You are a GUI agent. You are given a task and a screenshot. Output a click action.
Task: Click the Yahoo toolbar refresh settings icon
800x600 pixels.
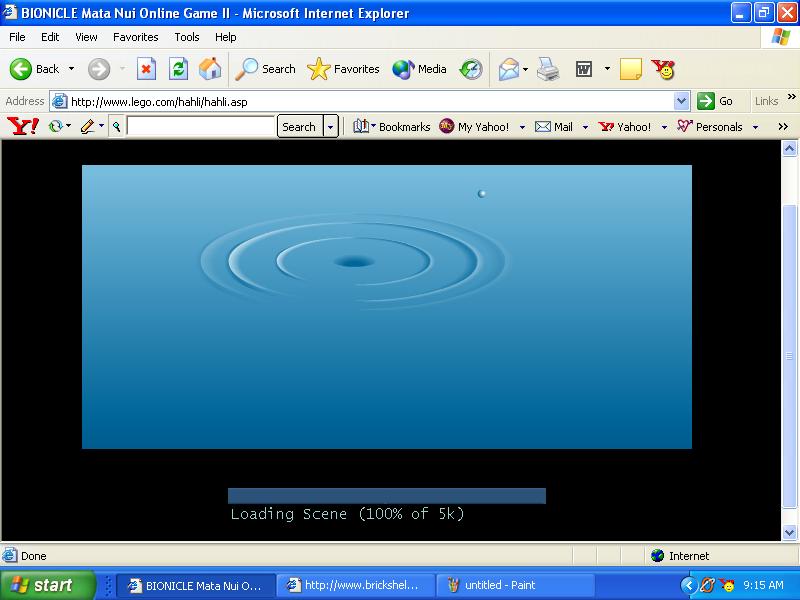[x=56, y=126]
